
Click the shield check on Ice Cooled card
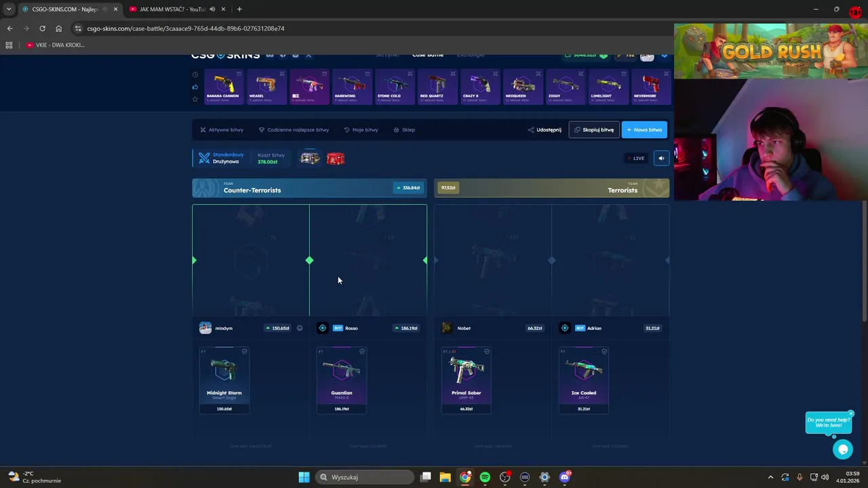click(x=604, y=352)
